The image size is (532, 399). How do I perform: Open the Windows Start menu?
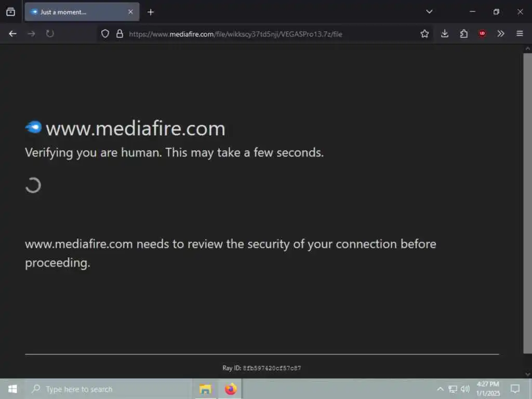(12, 389)
